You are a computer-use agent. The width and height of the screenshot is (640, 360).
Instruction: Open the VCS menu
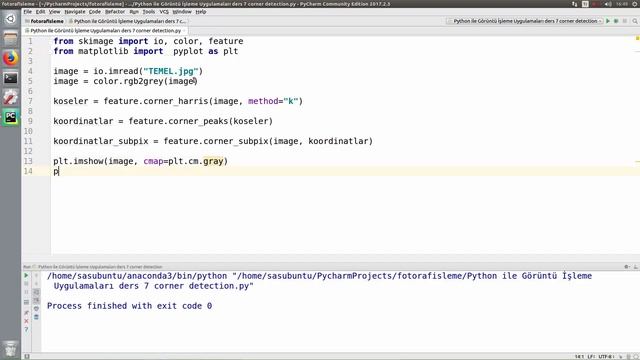click(164, 12)
